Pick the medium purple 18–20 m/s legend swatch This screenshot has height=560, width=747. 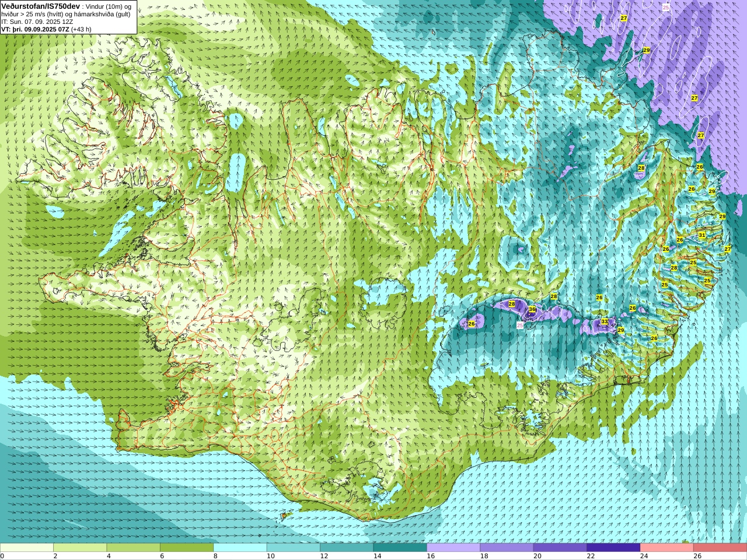tap(507, 548)
